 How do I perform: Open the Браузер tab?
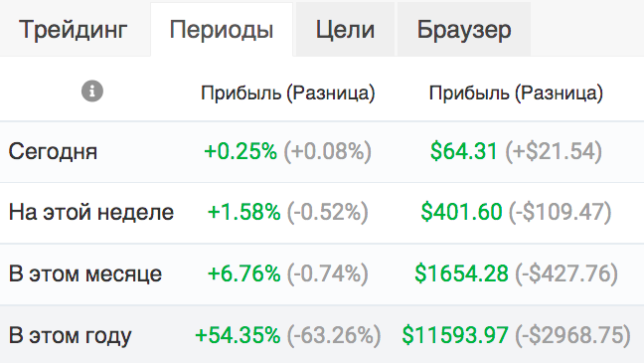(x=464, y=30)
